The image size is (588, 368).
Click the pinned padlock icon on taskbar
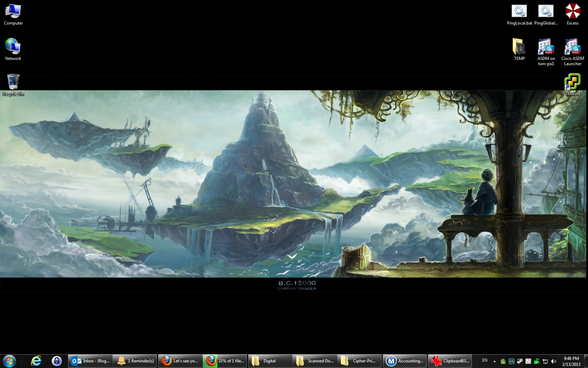pyautogui.click(x=56, y=361)
